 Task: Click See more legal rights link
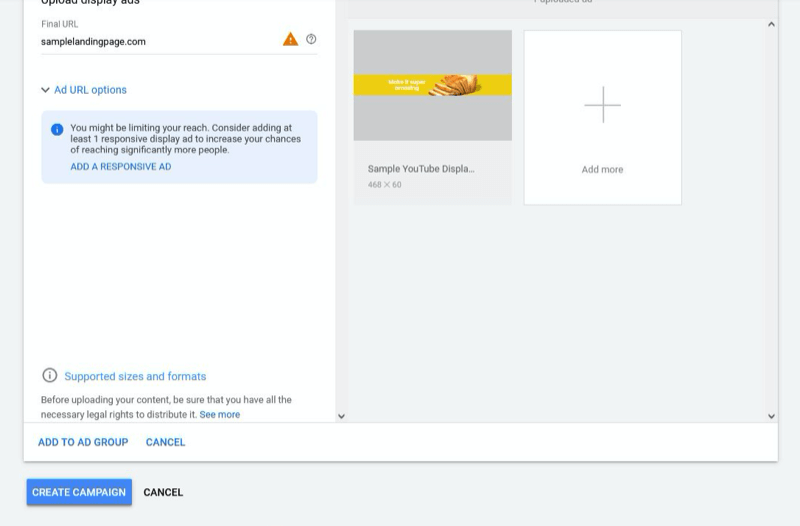[219, 414]
